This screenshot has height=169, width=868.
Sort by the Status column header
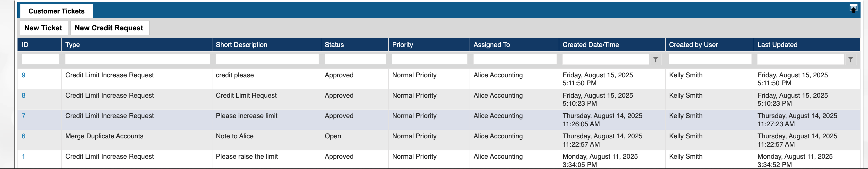[x=334, y=45]
